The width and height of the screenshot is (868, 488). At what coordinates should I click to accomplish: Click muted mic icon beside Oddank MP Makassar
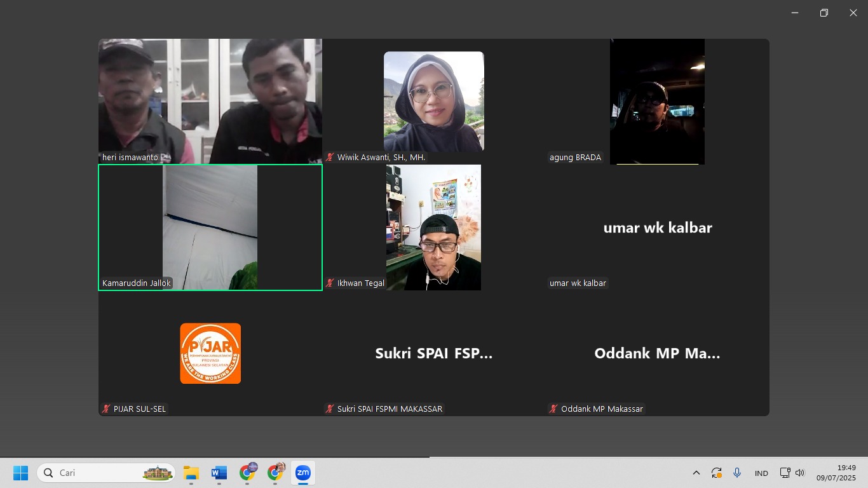click(x=553, y=409)
